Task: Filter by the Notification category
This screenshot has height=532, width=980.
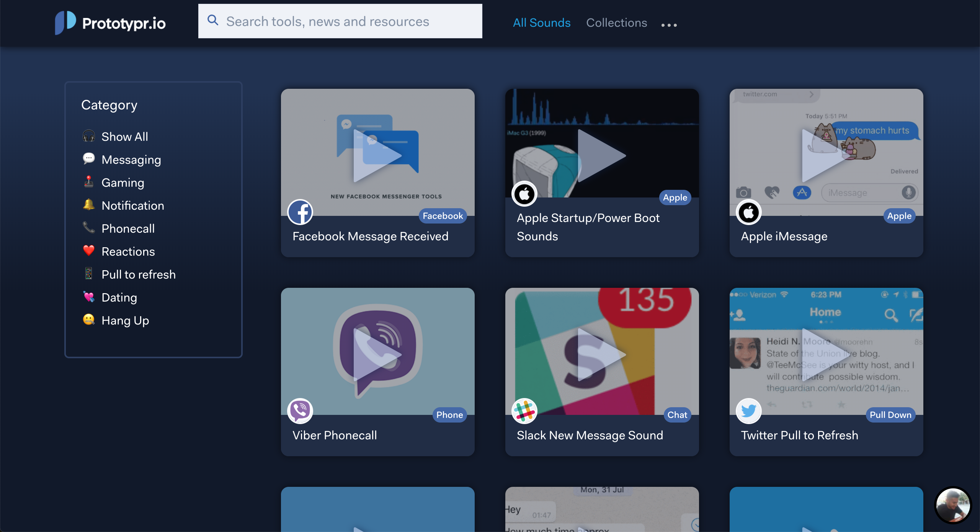Action: [133, 206]
